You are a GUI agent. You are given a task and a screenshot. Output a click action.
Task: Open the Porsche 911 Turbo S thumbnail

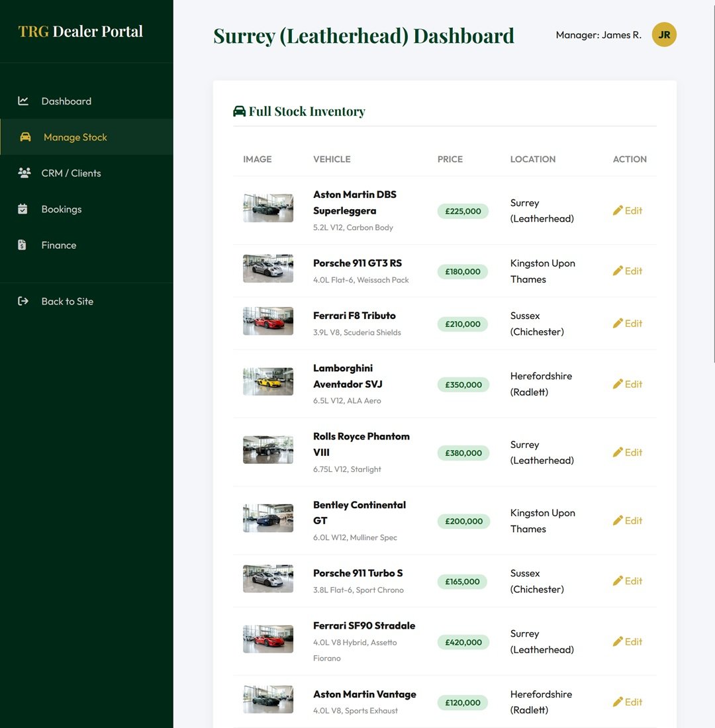point(268,578)
